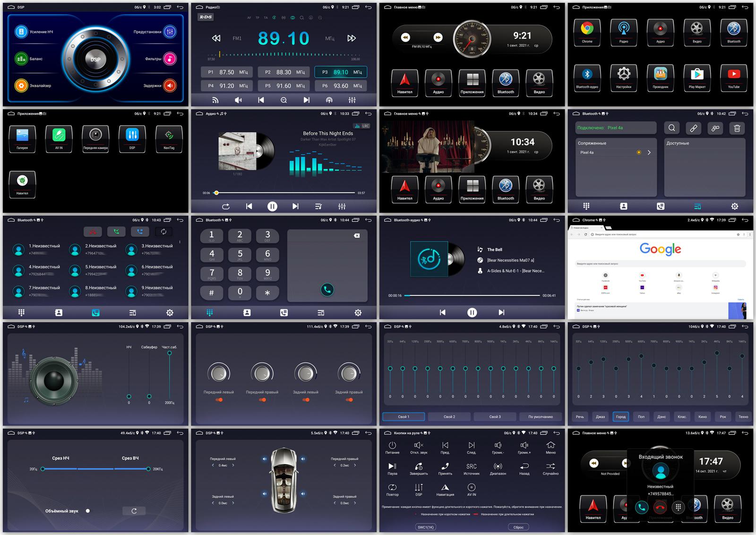Open DSP from the applications screen
This screenshot has width=756, height=535.
click(x=133, y=138)
